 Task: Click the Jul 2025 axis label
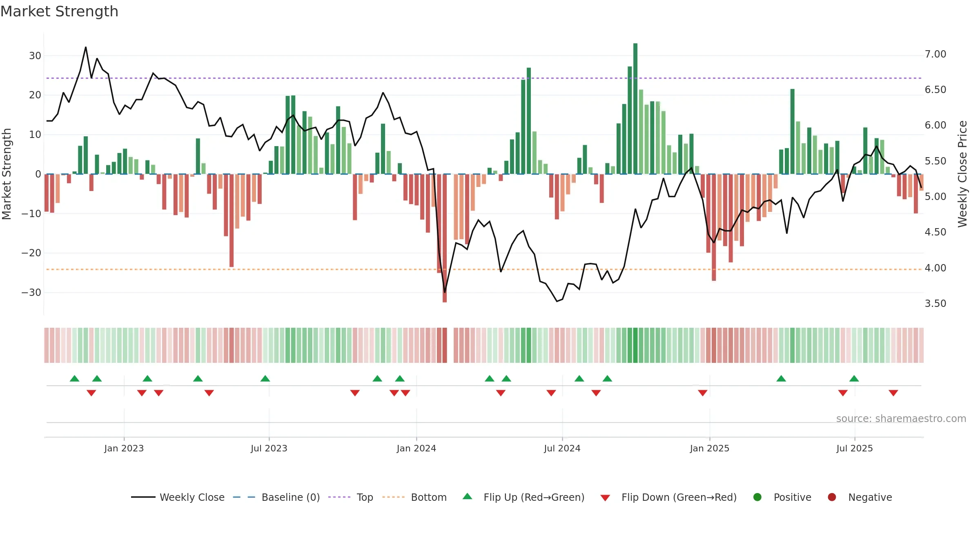coord(855,448)
